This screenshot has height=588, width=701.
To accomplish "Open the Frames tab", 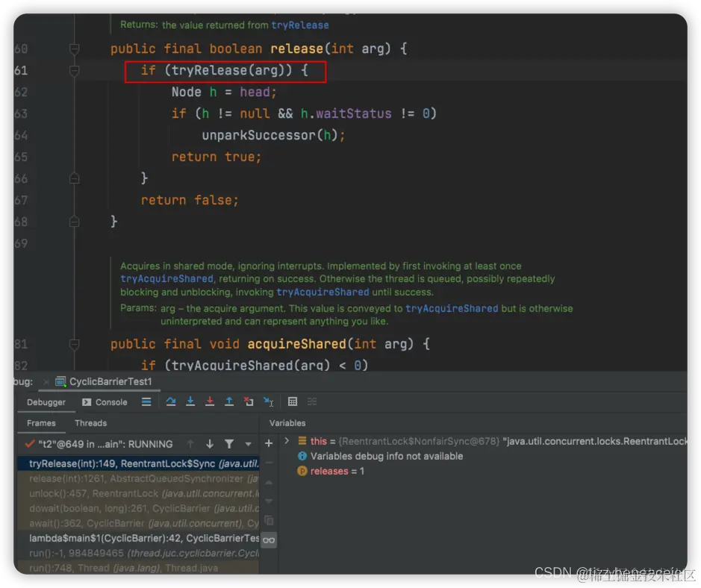I will click(41, 423).
